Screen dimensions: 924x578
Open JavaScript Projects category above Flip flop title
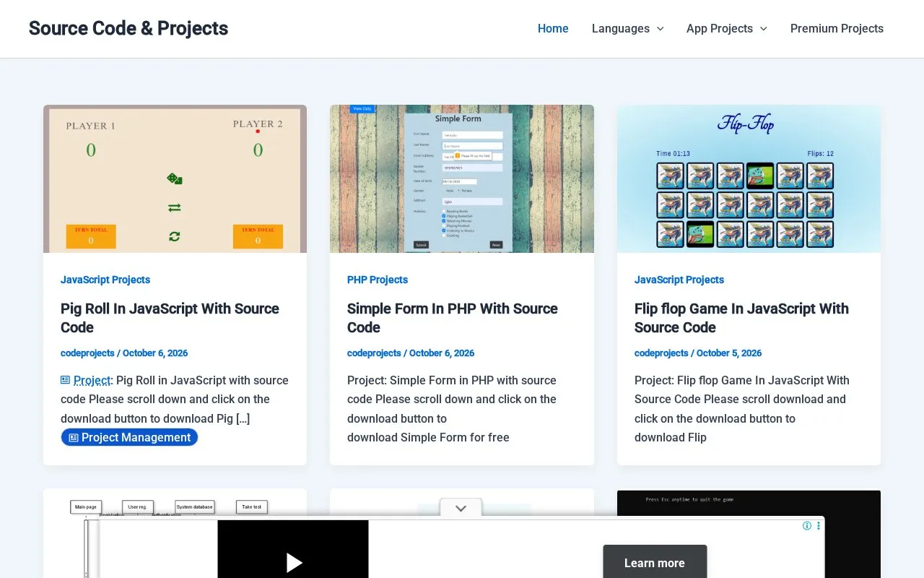[679, 280]
